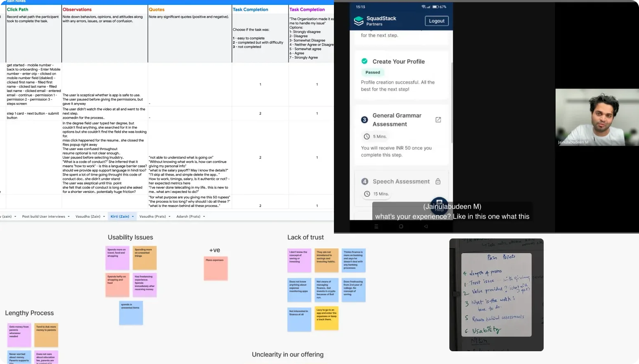Tap the phone's home navigation icon
Image resolution: width=639 pixels, height=364 pixels.
coord(401,226)
